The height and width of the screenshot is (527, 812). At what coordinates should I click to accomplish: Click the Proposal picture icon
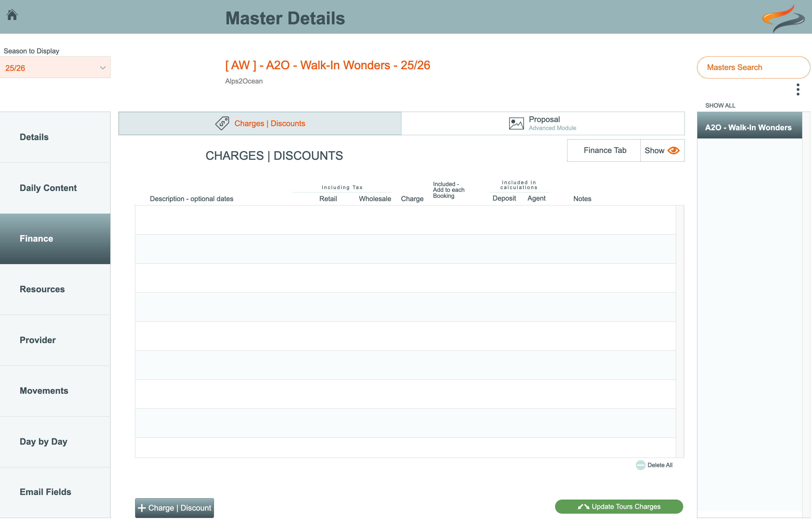click(x=516, y=123)
